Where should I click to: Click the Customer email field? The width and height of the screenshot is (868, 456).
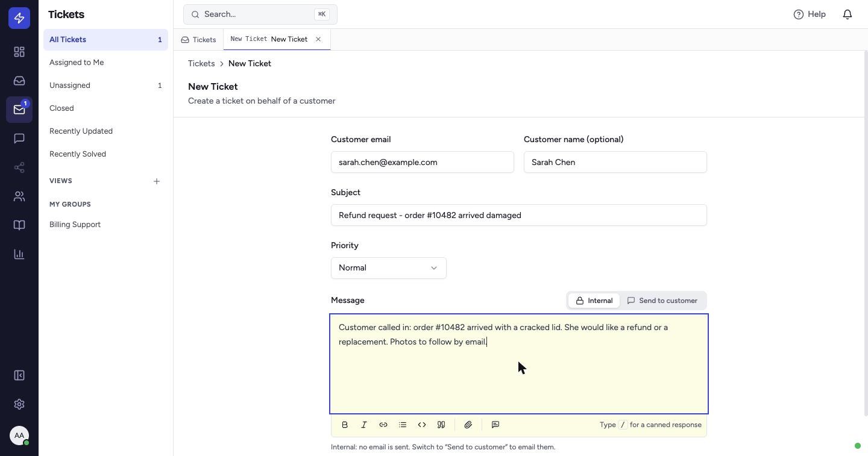coord(423,162)
